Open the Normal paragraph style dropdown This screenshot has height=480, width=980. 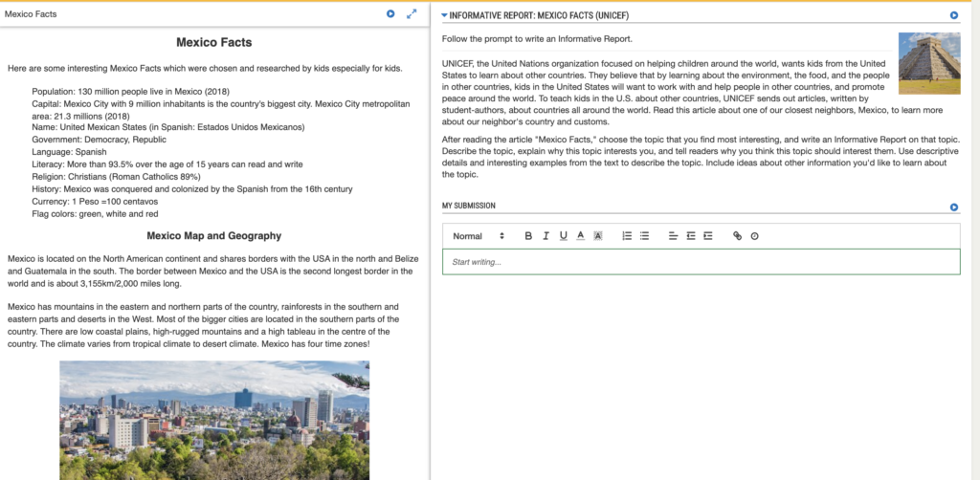point(479,236)
